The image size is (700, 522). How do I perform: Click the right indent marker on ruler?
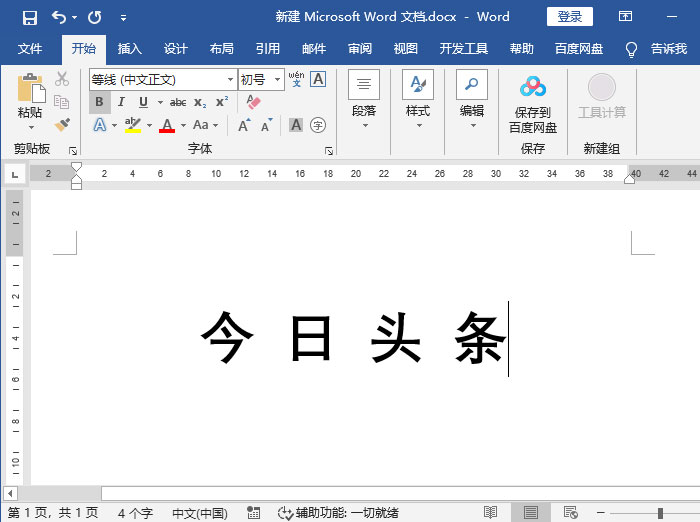pos(629,179)
